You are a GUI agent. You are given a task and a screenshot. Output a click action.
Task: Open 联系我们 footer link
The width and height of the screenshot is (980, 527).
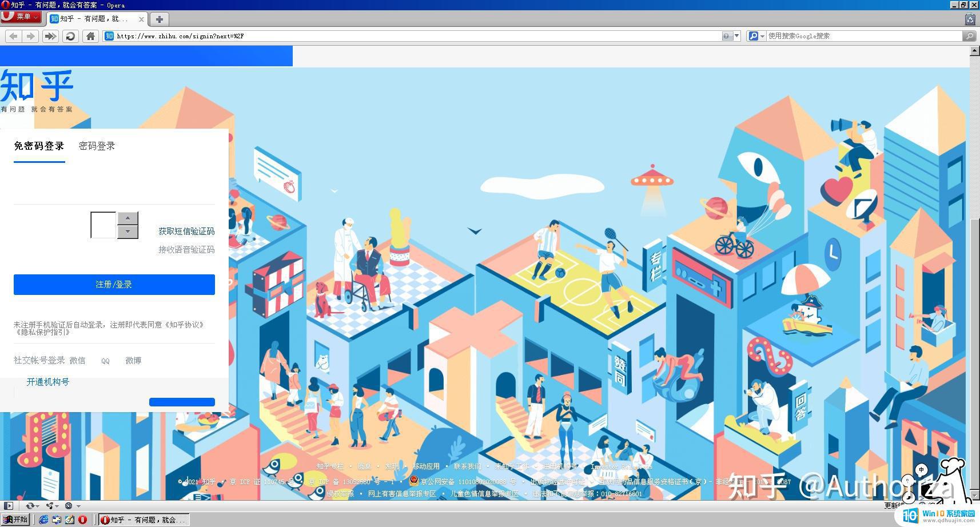click(x=467, y=466)
